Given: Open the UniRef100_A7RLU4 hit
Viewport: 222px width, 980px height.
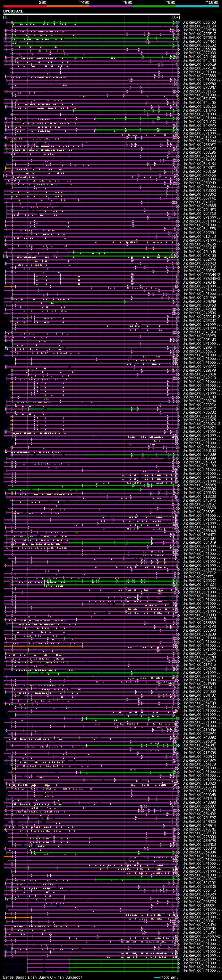Looking at the screenshot, I should pyautogui.click(x=199, y=68).
